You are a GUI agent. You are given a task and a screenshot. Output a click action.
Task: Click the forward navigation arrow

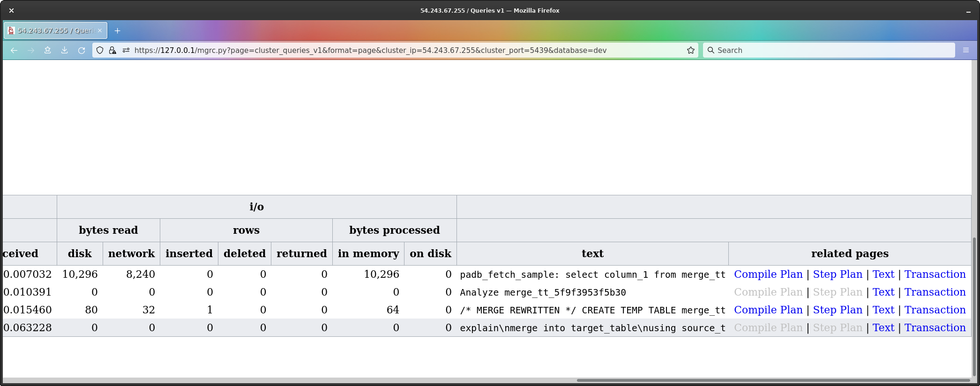tap(31, 50)
